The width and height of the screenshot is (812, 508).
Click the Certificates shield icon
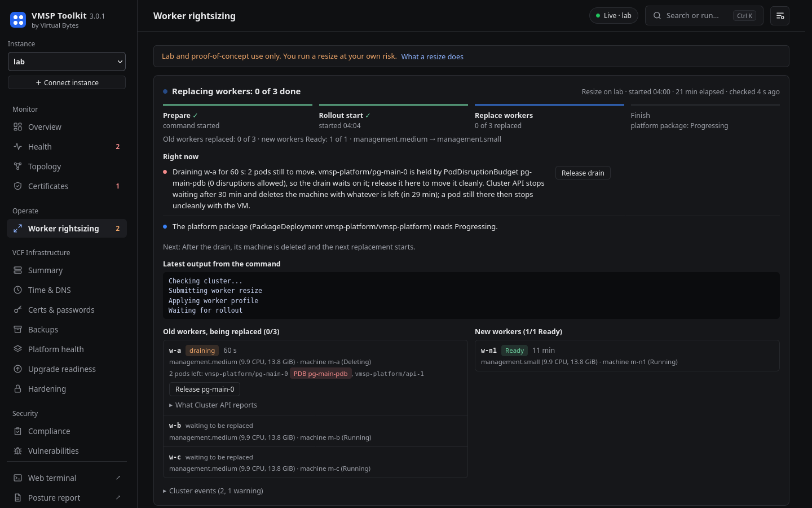pyautogui.click(x=18, y=186)
